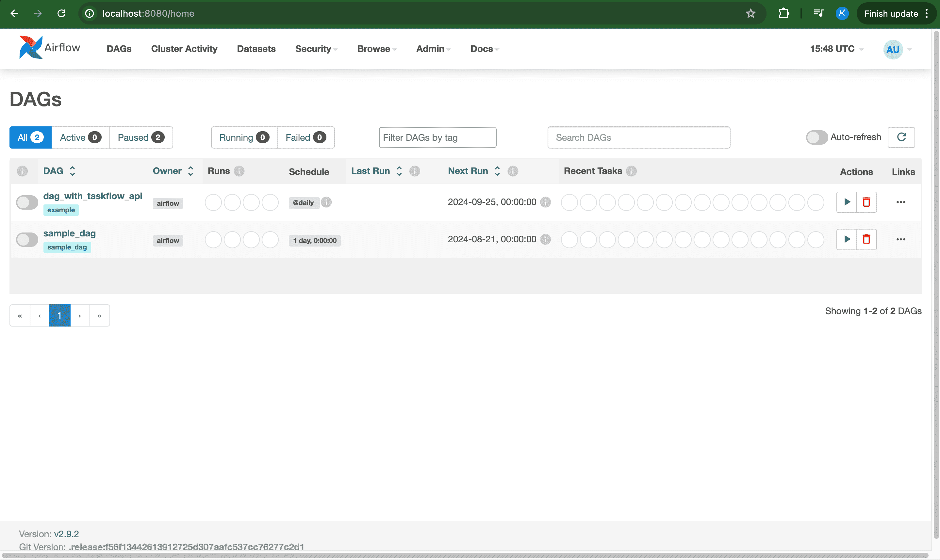Trigger the run button for dag_with_taskflow_api
This screenshot has width=940, height=560.
tap(847, 201)
